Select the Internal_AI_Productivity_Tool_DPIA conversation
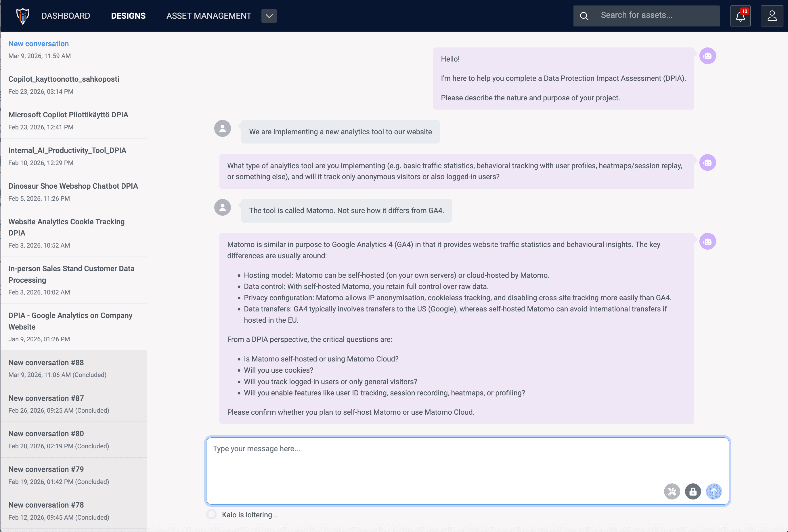The height and width of the screenshot is (532, 788). (74, 156)
